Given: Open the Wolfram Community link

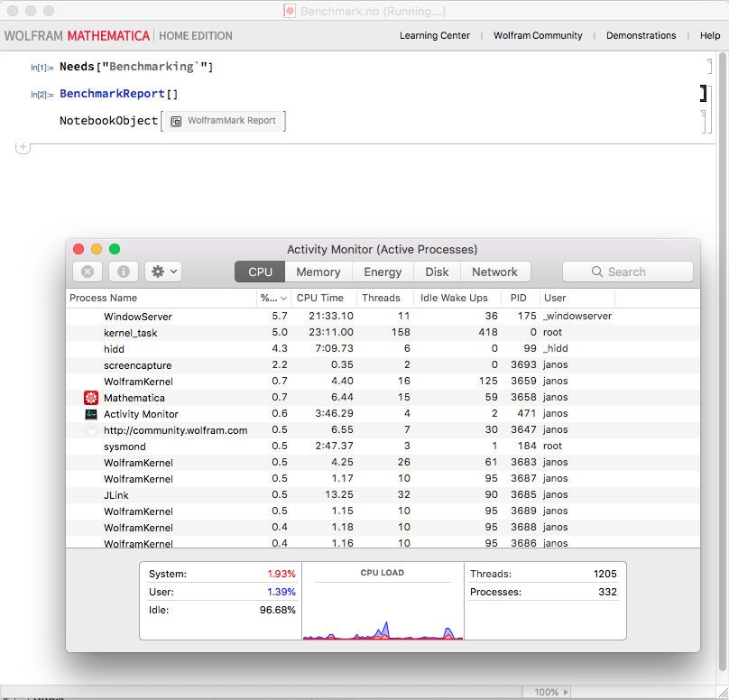Looking at the screenshot, I should tap(538, 35).
